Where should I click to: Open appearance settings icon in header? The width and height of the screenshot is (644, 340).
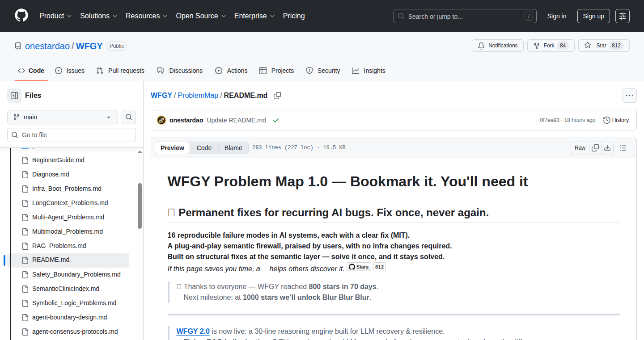click(x=623, y=16)
